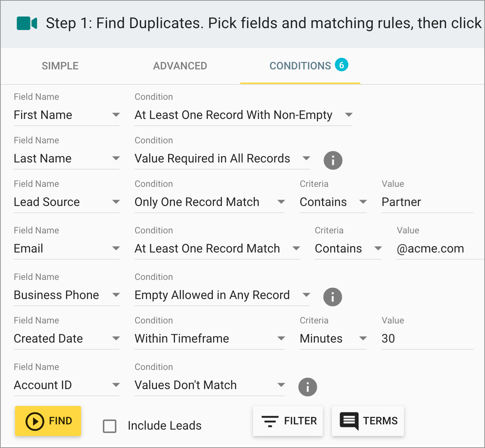Image resolution: width=485 pixels, height=448 pixels.
Task: Open the Created Date field dropdown
Action: click(x=66, y=338)
